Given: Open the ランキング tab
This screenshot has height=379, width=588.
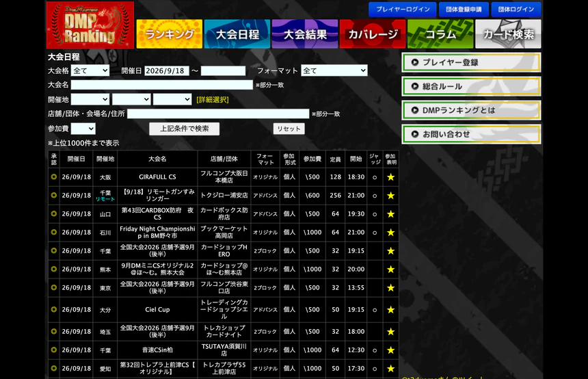Looking at the screenshot, I should (169, 34).
